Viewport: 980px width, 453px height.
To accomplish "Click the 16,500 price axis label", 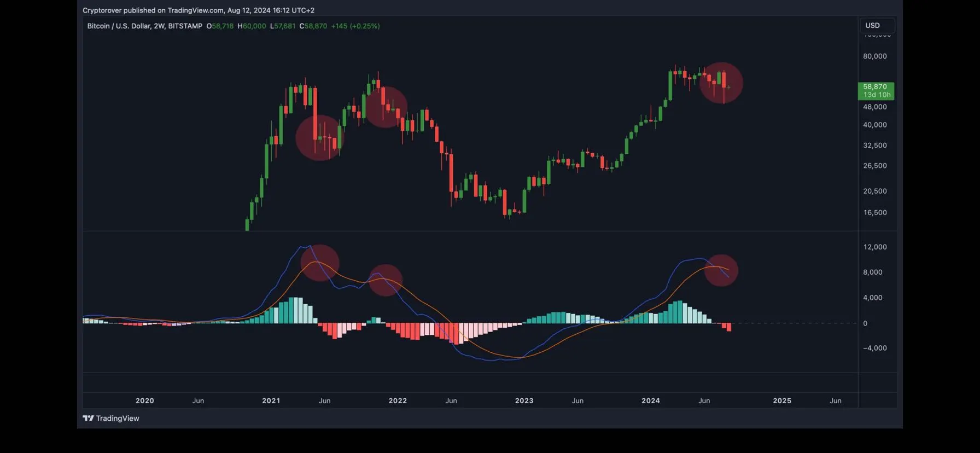I will [x=875, y=213].
